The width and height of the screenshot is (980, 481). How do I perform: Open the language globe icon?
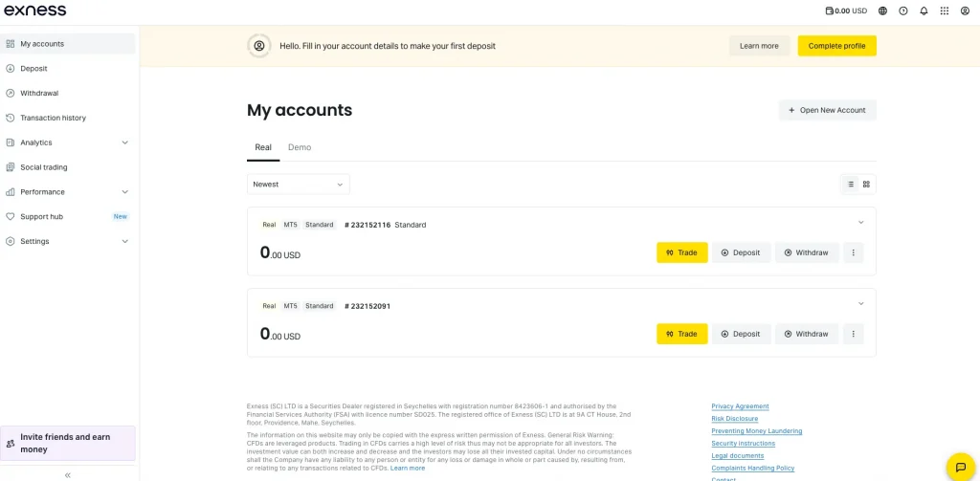click(x=882, y=11)
